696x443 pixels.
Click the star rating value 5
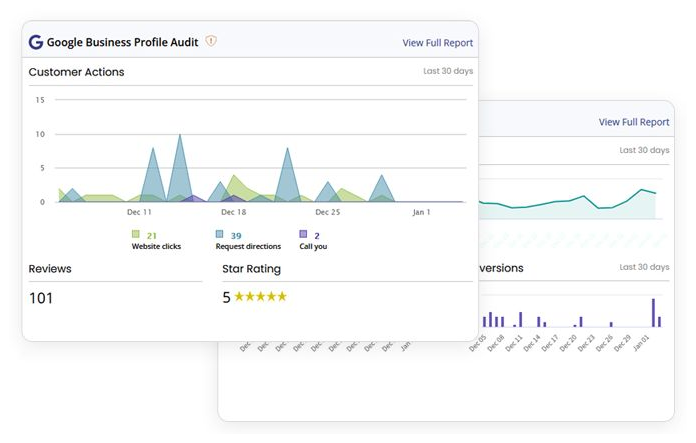click(226, 297)
